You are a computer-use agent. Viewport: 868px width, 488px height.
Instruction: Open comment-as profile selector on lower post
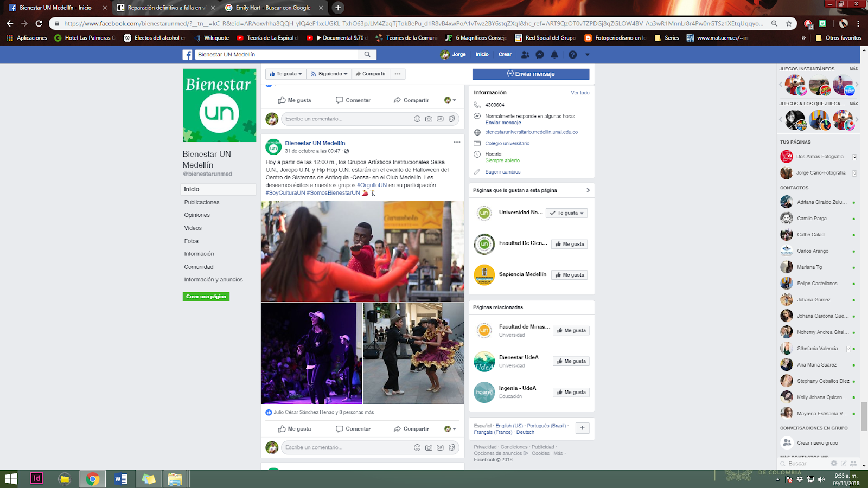tap(450, 429)
